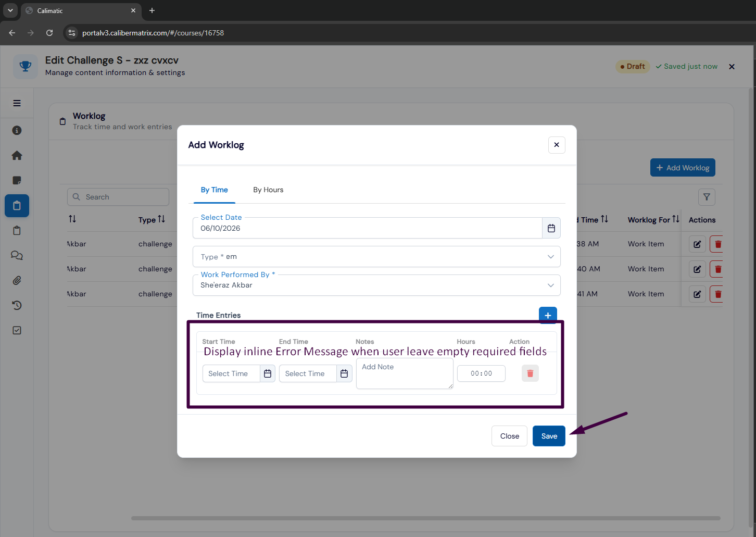Open the browser tab search dropdown
Viewport: 756px width, 537px height.
pyautogui.click(x=10, y=10)
